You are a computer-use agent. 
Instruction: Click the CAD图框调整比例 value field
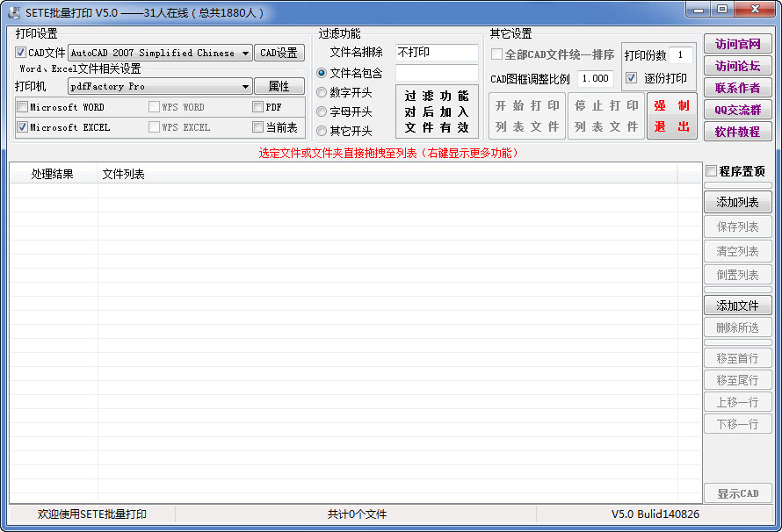[x=596, y=78]
